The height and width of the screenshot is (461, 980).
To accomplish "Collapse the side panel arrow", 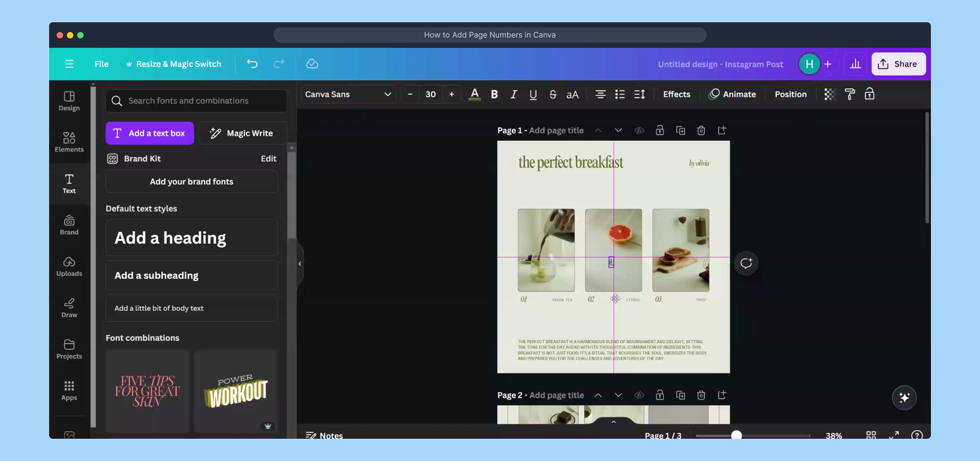I will [x=300, y=264].
